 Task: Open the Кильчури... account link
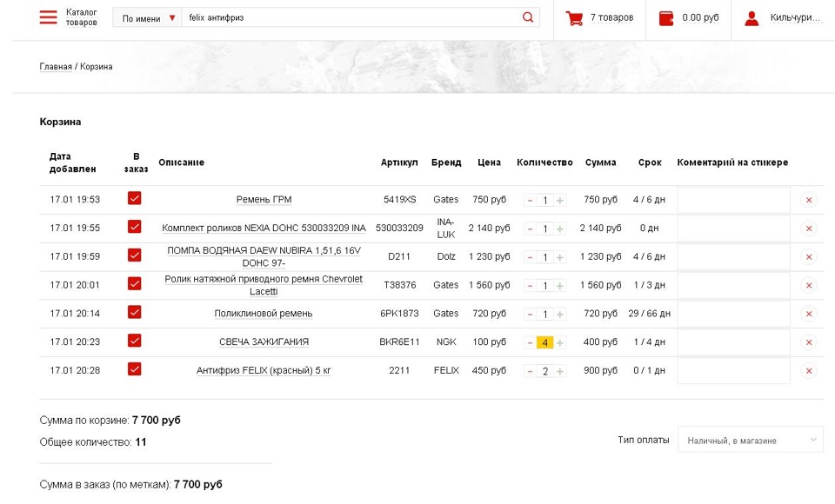pyautogui.click(x=794, y=17)
